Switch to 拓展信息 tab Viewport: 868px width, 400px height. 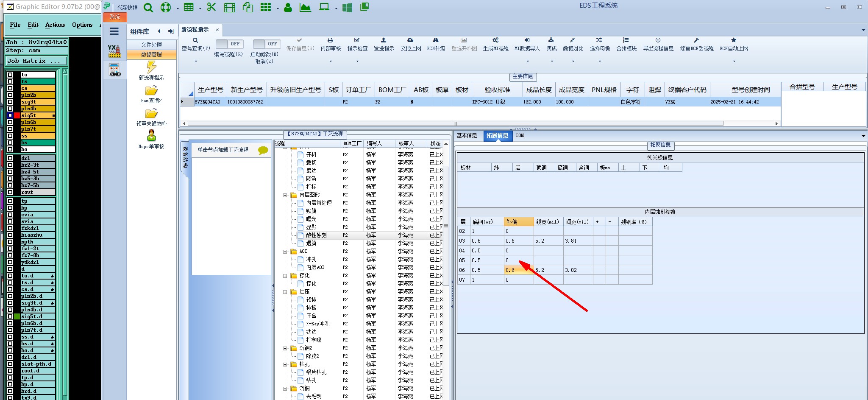coord(497,135)
